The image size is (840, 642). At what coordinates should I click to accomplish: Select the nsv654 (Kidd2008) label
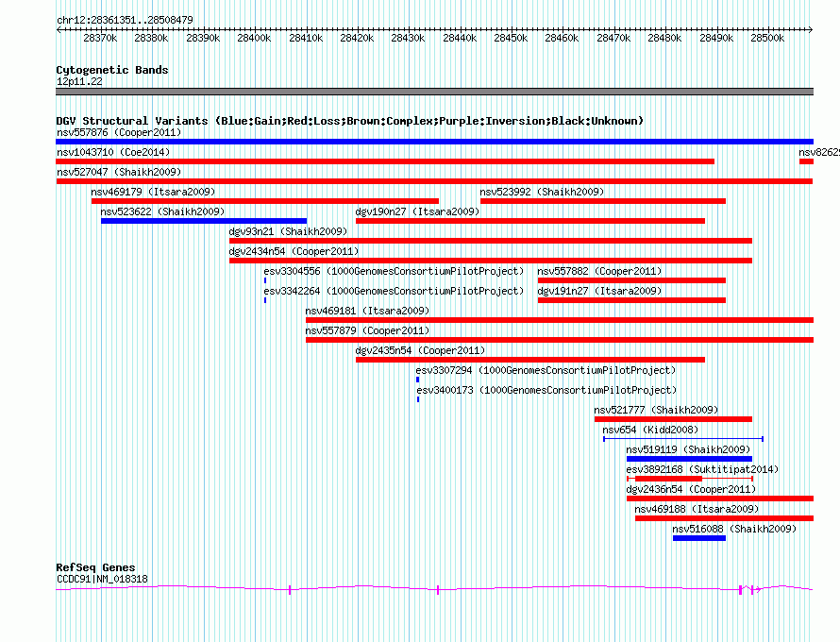click(650, 430)
